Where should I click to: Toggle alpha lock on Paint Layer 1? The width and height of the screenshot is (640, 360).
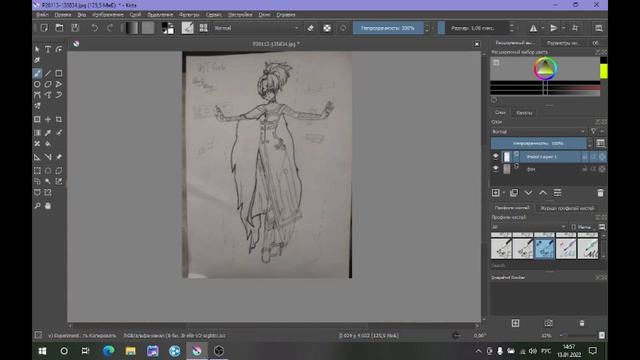(x=602, y=157)
